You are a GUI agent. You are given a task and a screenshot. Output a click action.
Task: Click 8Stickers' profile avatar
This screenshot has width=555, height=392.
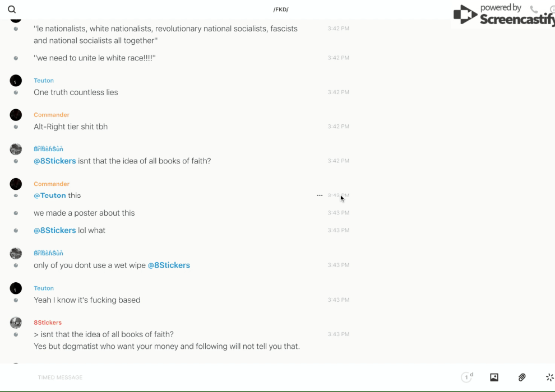pyautogui.click(x=16, y=323)
